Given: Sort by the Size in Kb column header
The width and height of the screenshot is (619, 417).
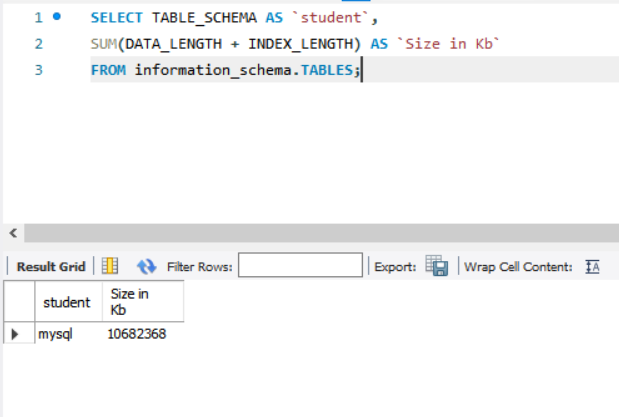Looking at the screenshot, I should (x=143, y=302).
